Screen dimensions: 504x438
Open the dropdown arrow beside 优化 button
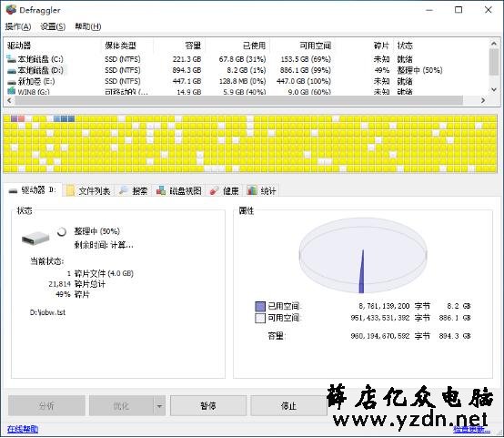click(159, 406)
